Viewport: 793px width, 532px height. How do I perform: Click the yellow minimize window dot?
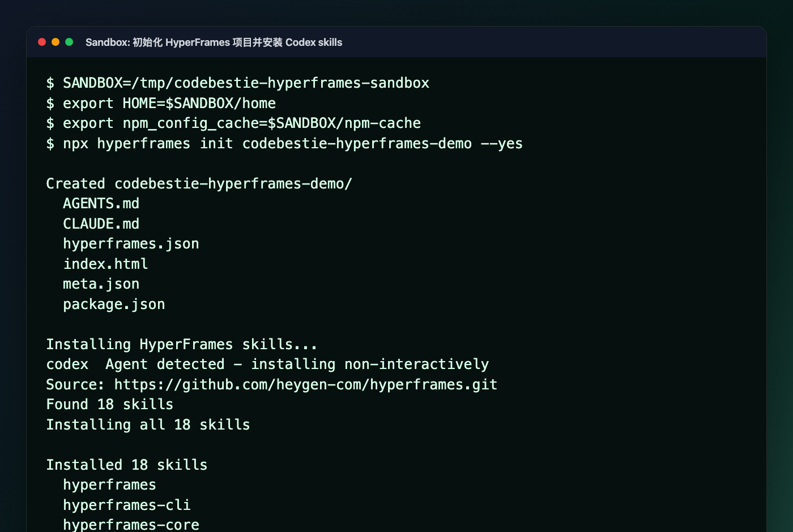pyautogui.click(x=56, y=42)
